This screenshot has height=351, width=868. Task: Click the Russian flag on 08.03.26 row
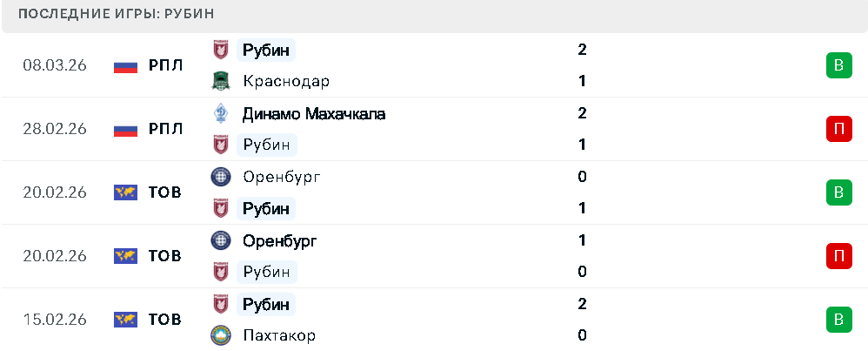click(x=126, y=65)
